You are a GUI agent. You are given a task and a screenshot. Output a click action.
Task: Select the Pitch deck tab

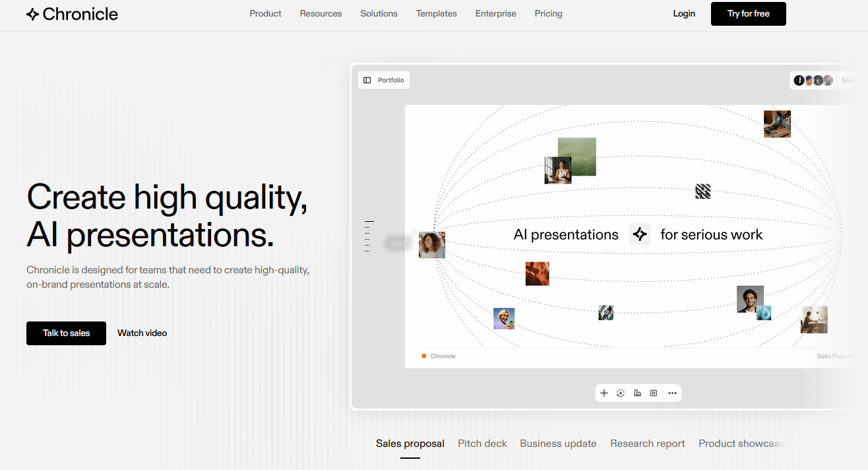pos(483,444)
